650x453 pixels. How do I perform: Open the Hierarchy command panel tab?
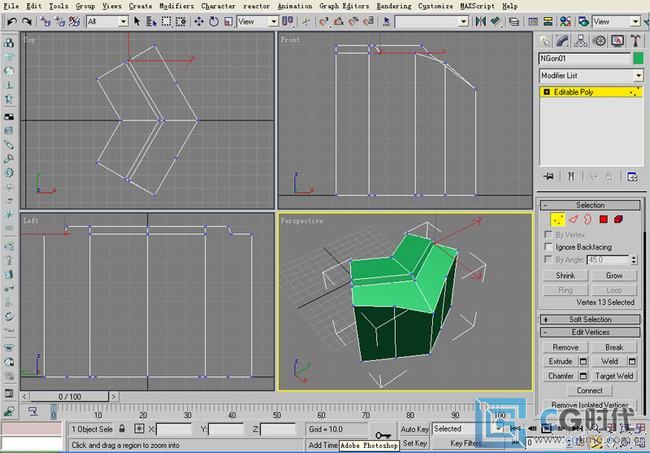[x=581, y=41]
